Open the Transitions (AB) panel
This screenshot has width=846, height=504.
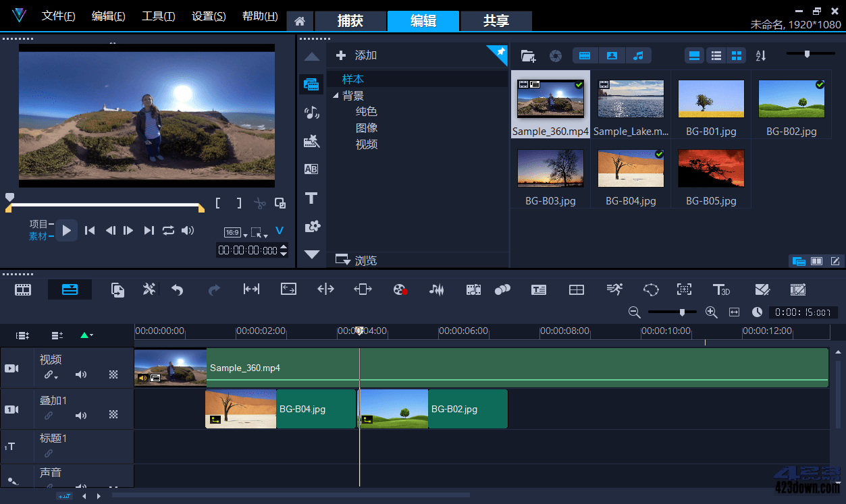coord(311,169)
